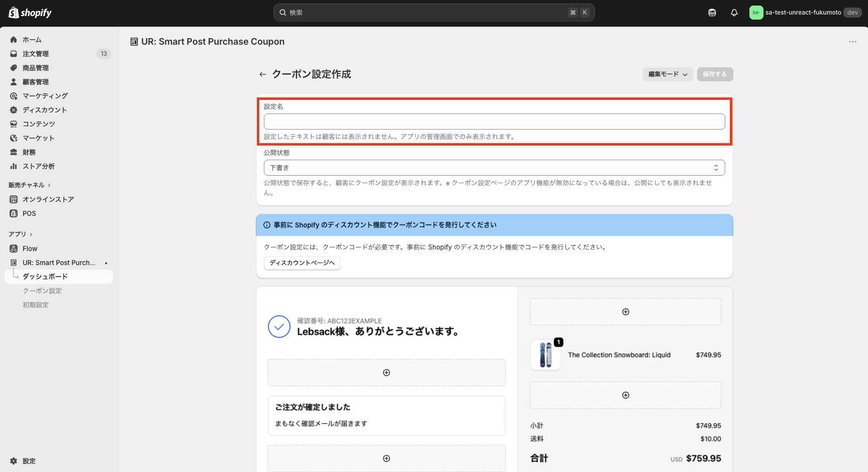Click the UR Smart Post Purchase app icon in sidebar
Screen dimensions: 868x472
[x=14, y=263]
